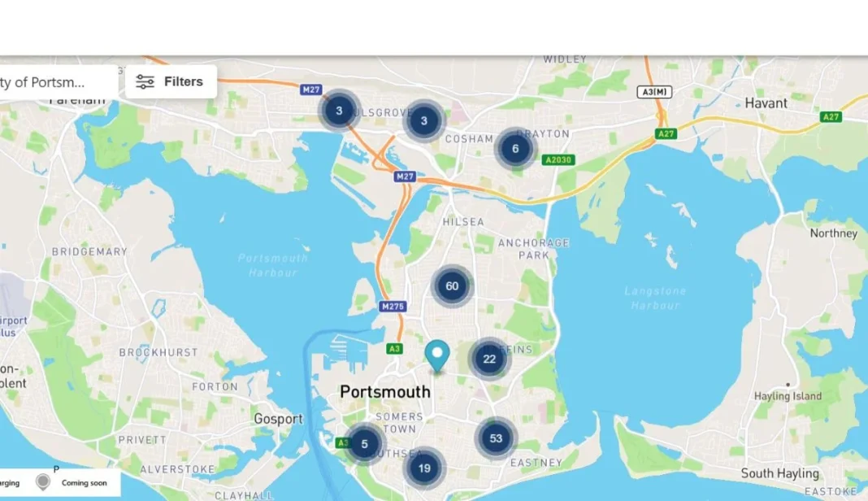Viewport: 868px width, 501px height.
Task: Click the A3(M) road badge
Action: click(655, 92)
